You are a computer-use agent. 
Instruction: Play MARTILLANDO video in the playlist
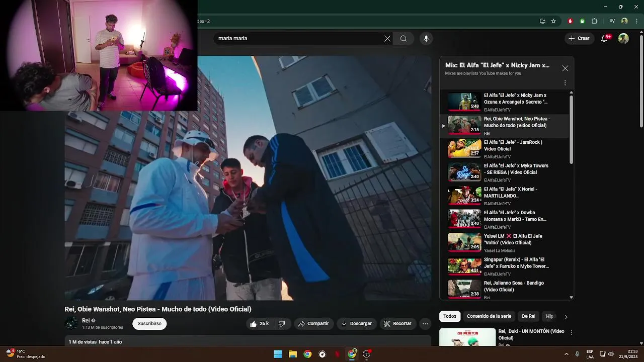505,196
